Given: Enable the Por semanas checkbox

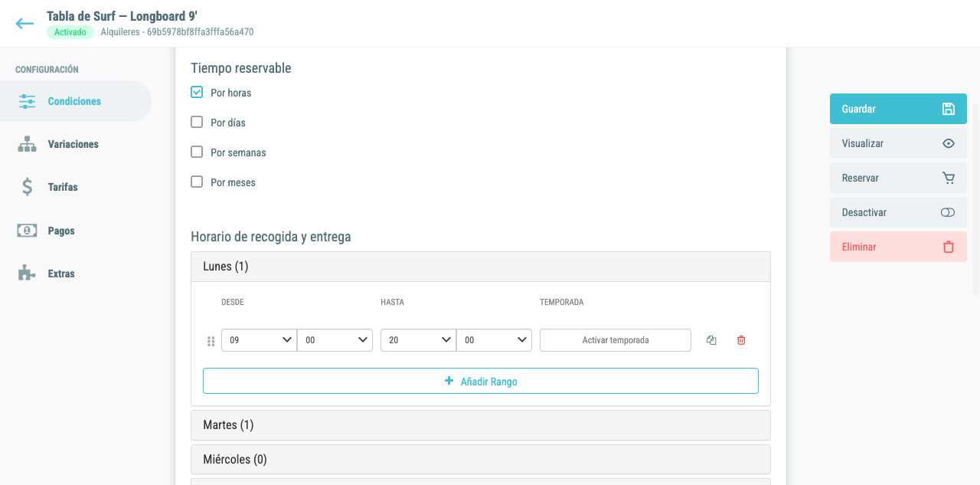Looking at the screenshot, I should 197,152.
